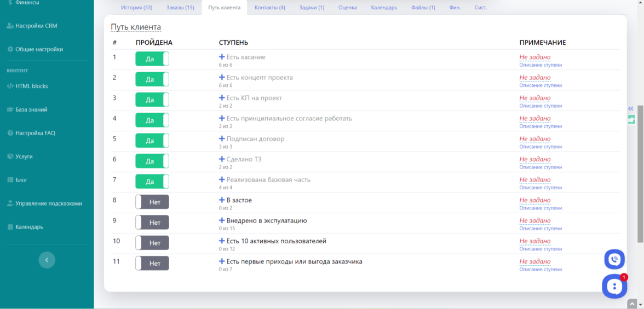Viewport: 644px width, 309px height.
Task: Switch to Контакты (4) tab
Action: tap(270, 8)
